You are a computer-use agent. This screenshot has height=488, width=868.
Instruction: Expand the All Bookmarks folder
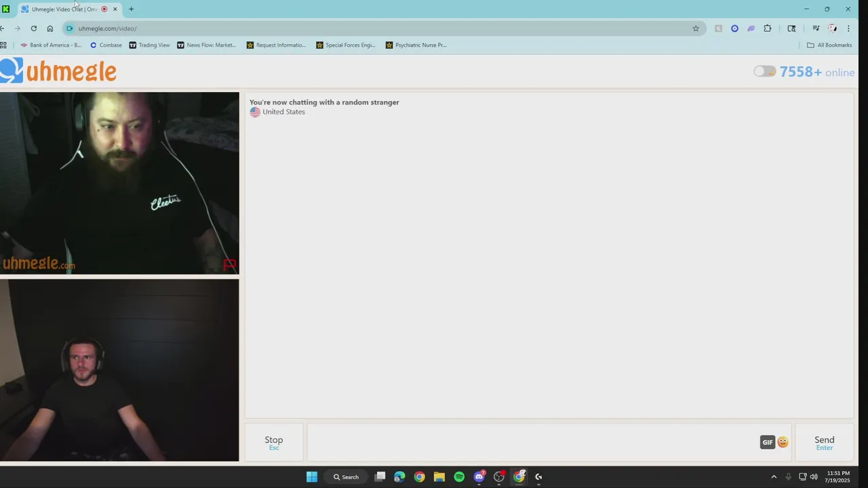(829, 45)
